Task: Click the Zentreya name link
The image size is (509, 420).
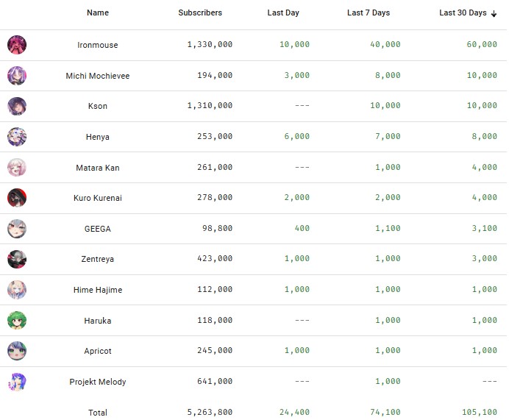Action: 98,259
